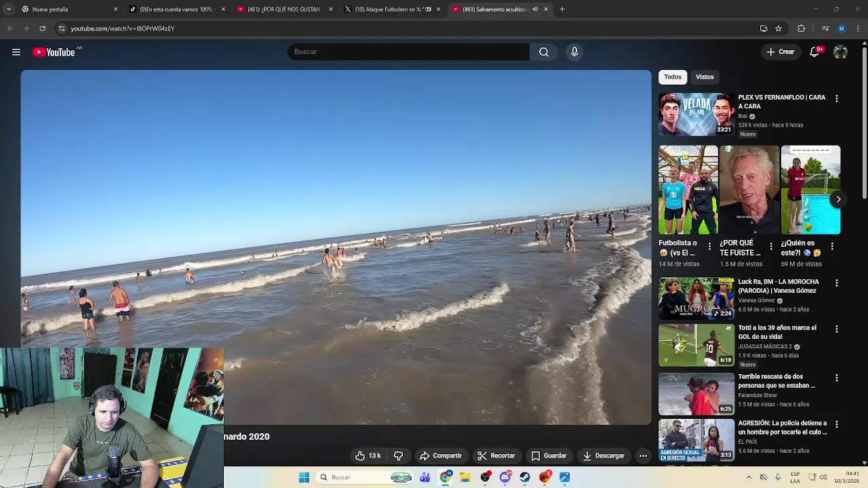Click the install app icon in address bar
Screen dimensions: 868x488
tap(764, 28)
